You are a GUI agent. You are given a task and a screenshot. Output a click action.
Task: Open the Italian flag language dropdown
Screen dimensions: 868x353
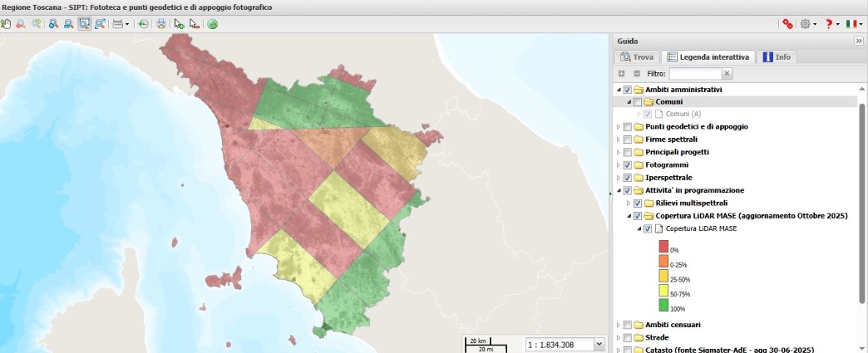tap(853, 24)
